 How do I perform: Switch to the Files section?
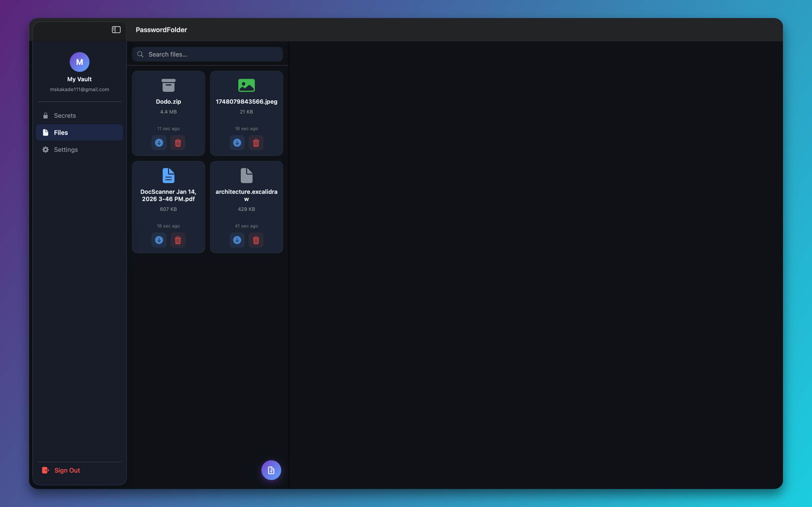pyautogui.click(x=61, y=132)
